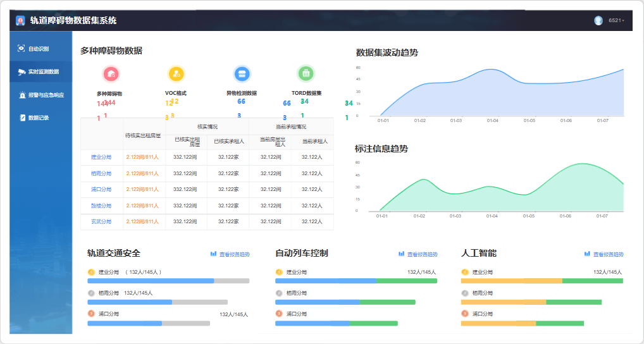Click 建业分局 progress bar under 轨道交通安全
The image size is (644, 344).
168,281
